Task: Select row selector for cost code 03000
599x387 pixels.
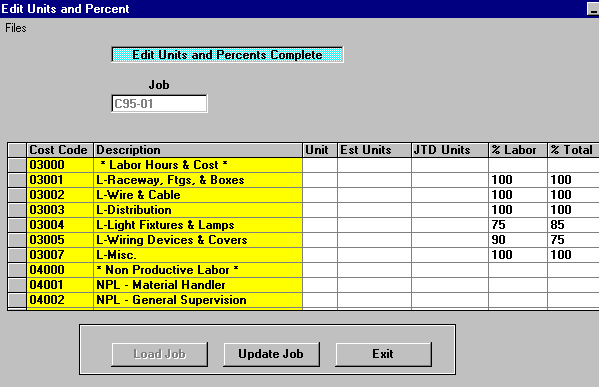Action: 17,165
